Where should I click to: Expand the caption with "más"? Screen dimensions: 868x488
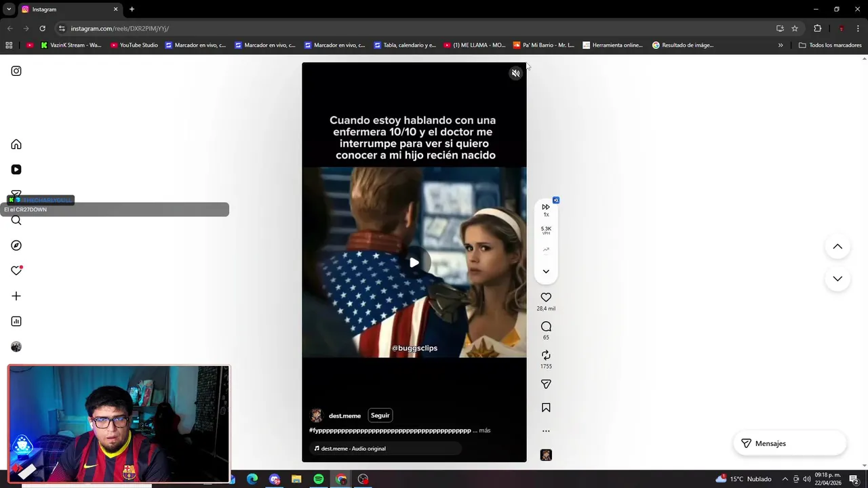pyautogui.click(x=484, y=430)
